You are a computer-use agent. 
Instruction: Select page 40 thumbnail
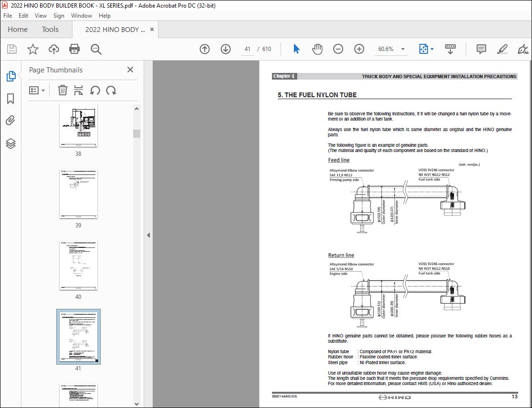[x=78, y=265]
